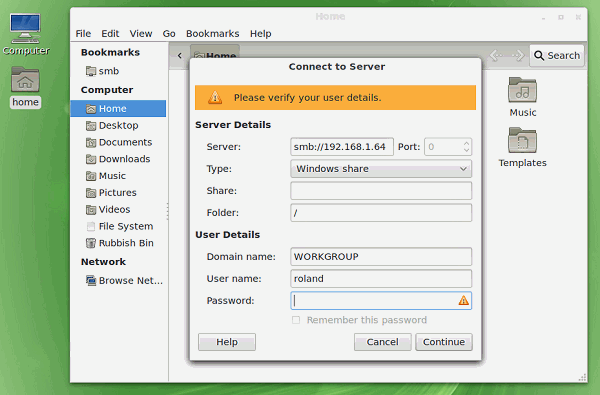Image resolution: width=600 pixels, height=395 pixels.
Task: Click the Domain name field
Action: tap(381, 256)
